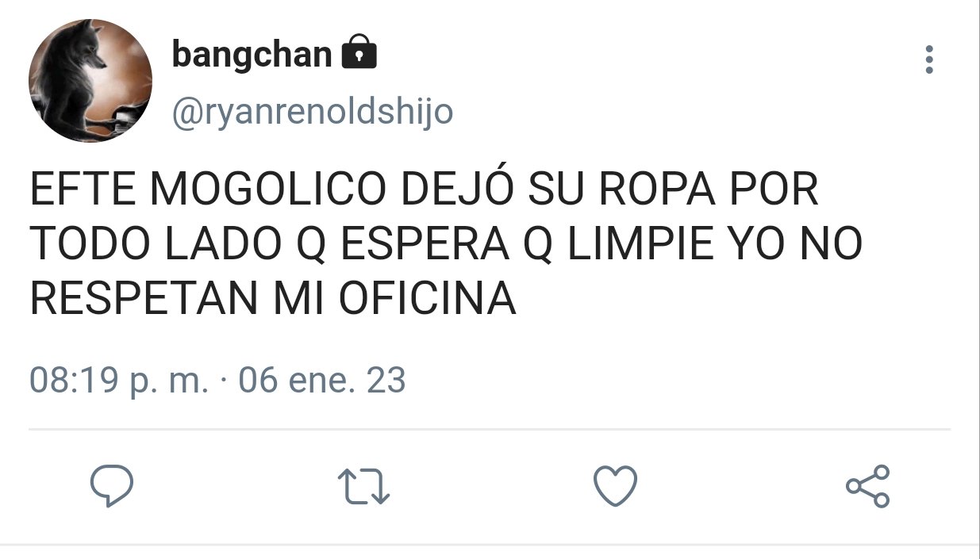Share the tweet using the share icon
Screen dimensions: 980x559
point(868,486)
